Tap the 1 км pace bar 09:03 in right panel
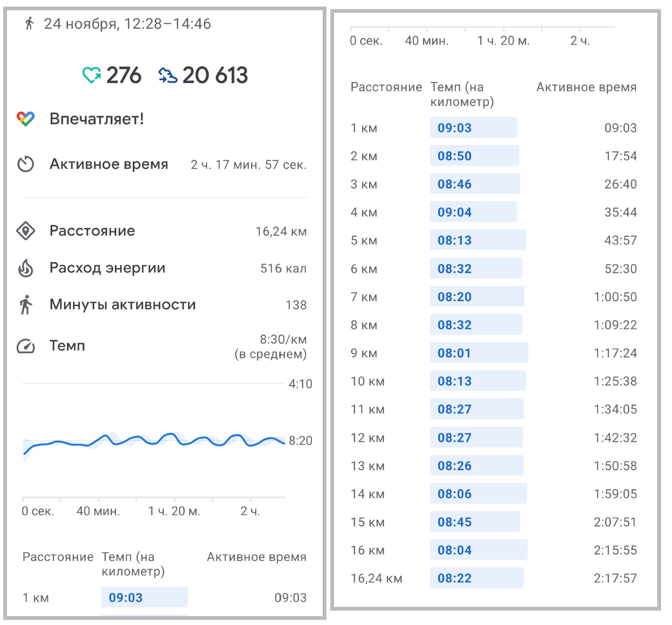The width and height of the screenshot is (672, 625). coord(473,127)
